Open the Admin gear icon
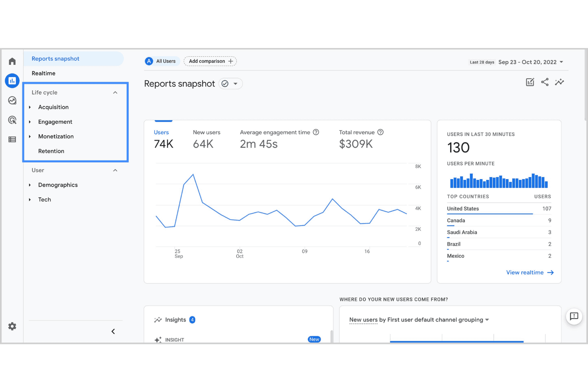 (x=12, y=326)
